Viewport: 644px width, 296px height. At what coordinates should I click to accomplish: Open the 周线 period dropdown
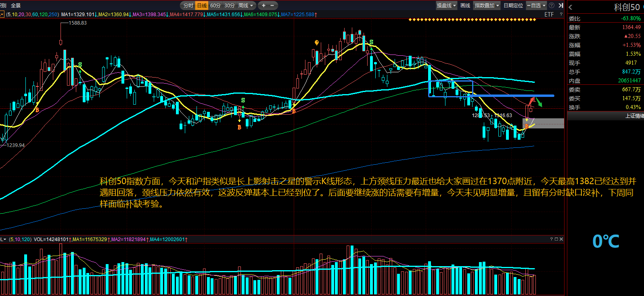(x=246, y=6)
